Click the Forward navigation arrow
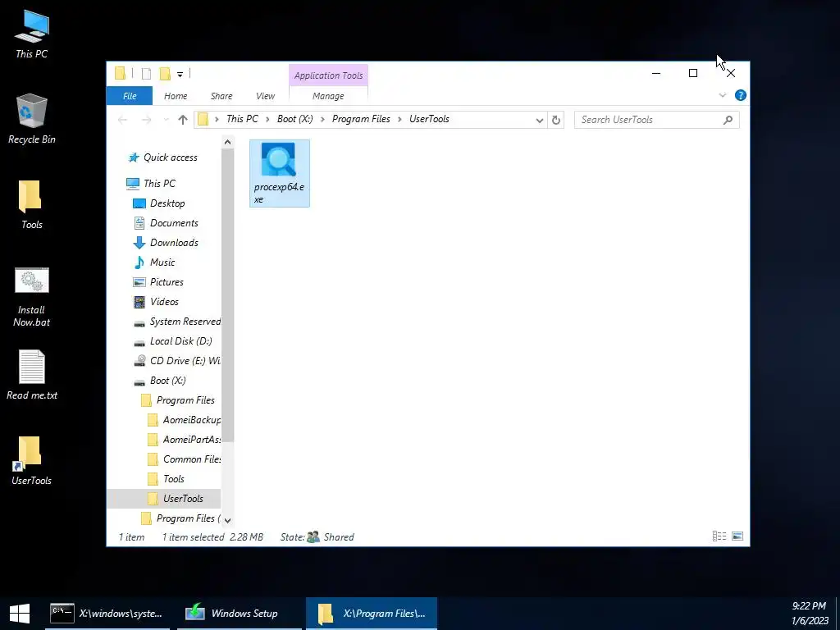The height and width of the screenshot is (630, 840). click(146, 120)
